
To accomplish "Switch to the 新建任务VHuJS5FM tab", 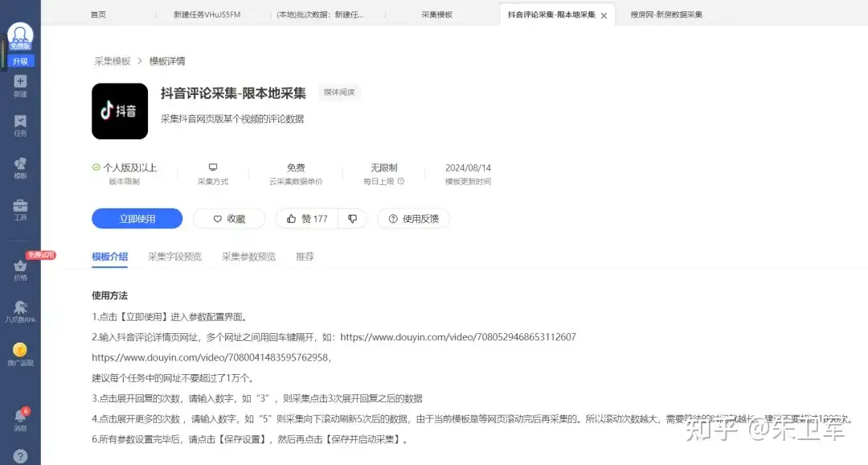I will pos(207,14).
